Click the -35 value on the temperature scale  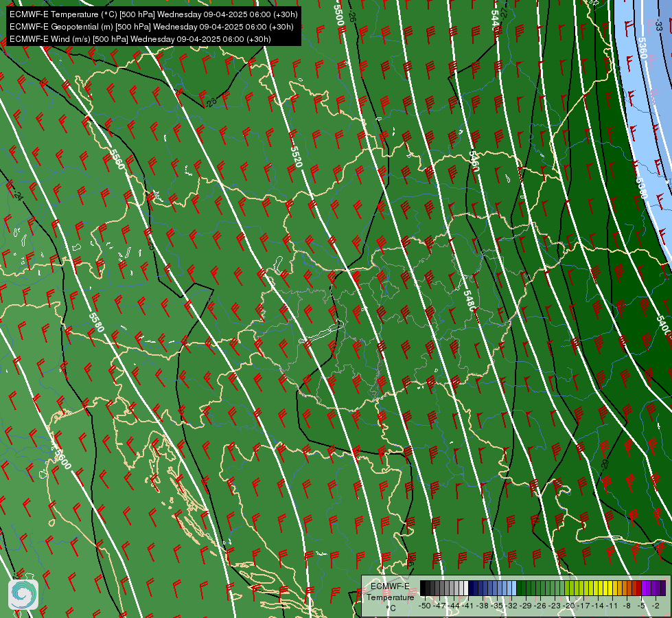[497, 606]
